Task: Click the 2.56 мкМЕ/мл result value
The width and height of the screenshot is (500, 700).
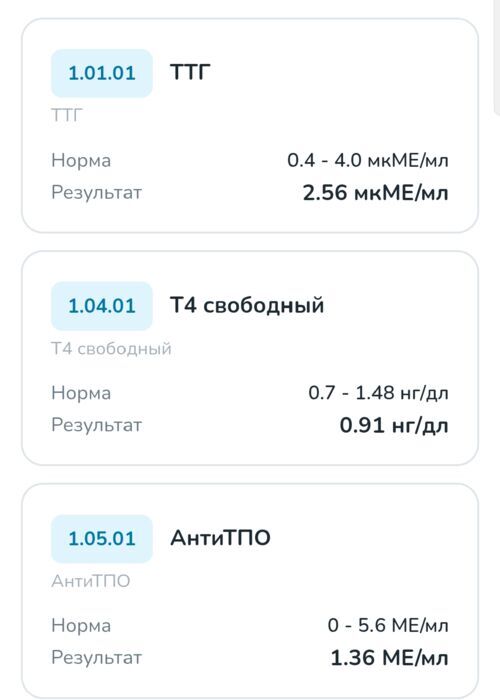Action: pyautogui.click(x=375, y=193)
